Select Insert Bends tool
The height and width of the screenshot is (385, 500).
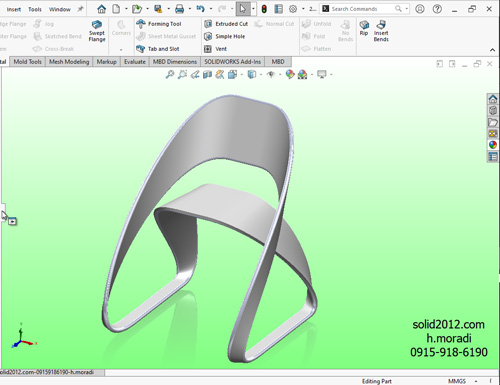point(381,31)
